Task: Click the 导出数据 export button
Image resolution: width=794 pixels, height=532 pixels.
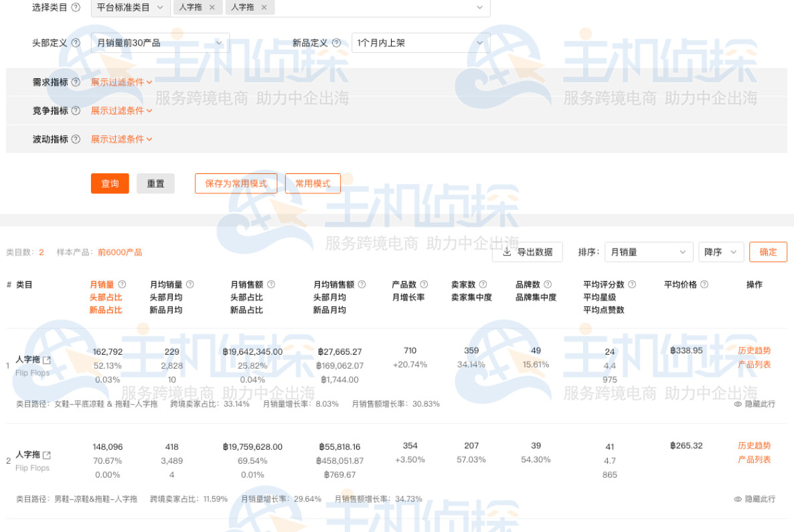Action: pos(528,252)
